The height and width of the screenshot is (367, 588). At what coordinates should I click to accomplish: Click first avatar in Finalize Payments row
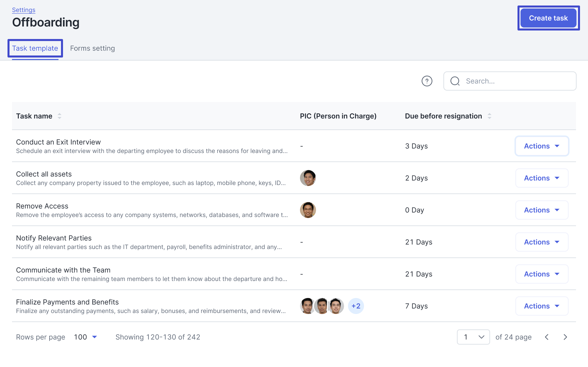click(x=307, y=306)
